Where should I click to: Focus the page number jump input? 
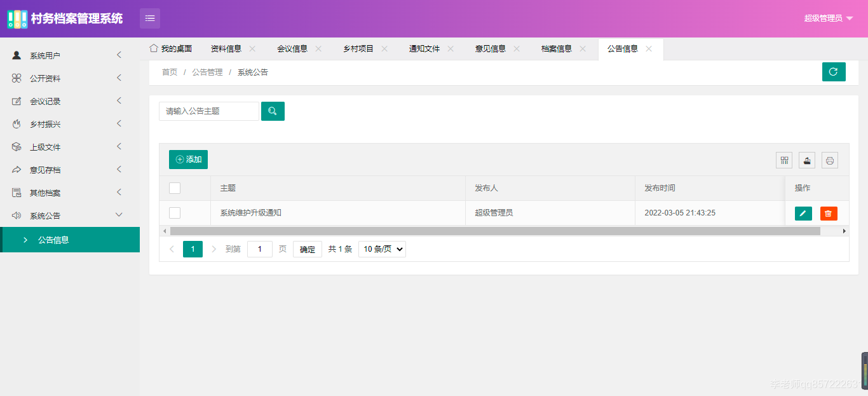(259, 249)
